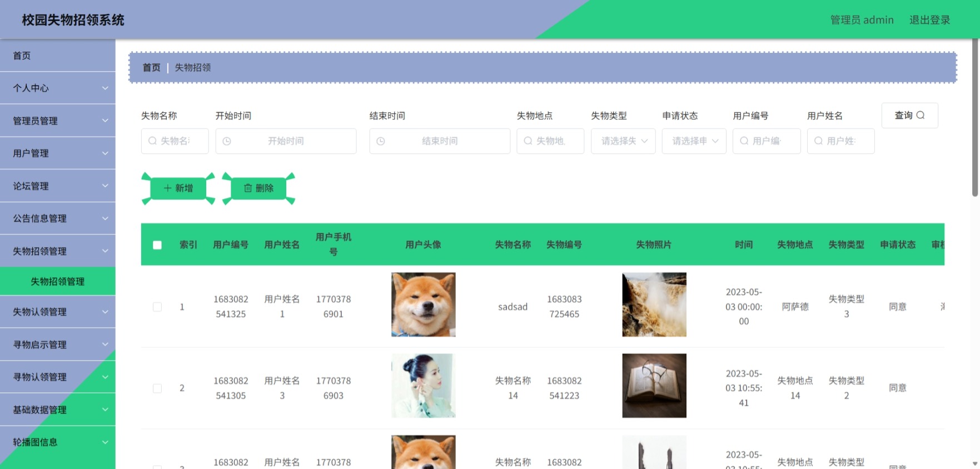Expand 论坛管理 sidebar menu
This screenshot has width=980, height=469.
58,186
